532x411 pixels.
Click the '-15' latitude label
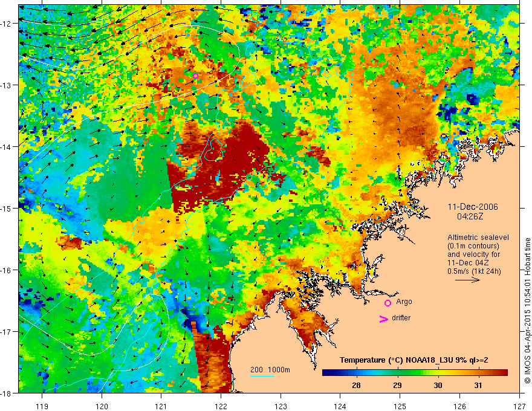[x=6, y=208]
